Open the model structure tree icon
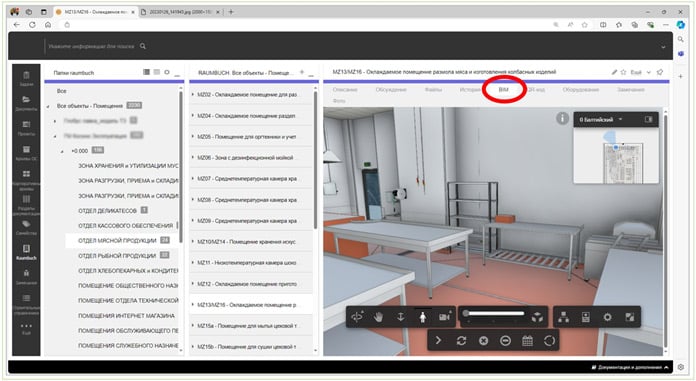The height and width of the screenshot is (381, 696). click(x=564, y=317)
